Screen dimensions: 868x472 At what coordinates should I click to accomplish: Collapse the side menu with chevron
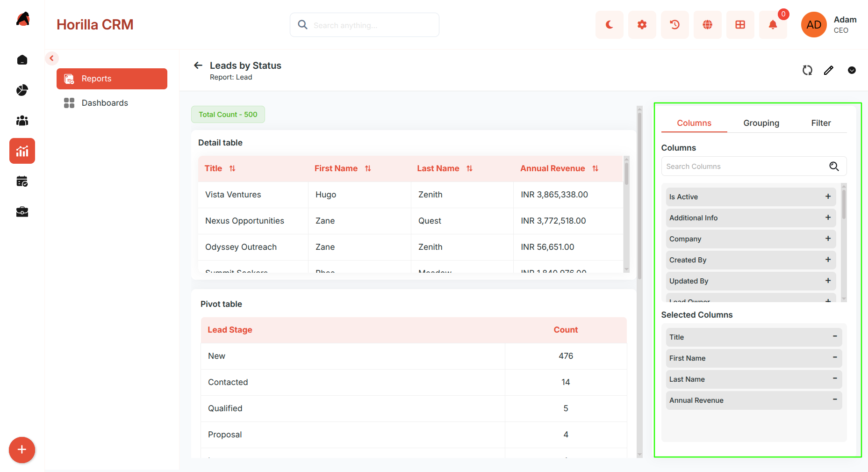click(51, 58)
